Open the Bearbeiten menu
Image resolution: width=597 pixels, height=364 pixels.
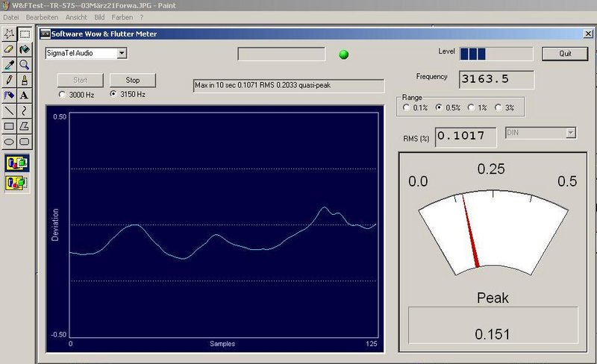coord(42,17)
